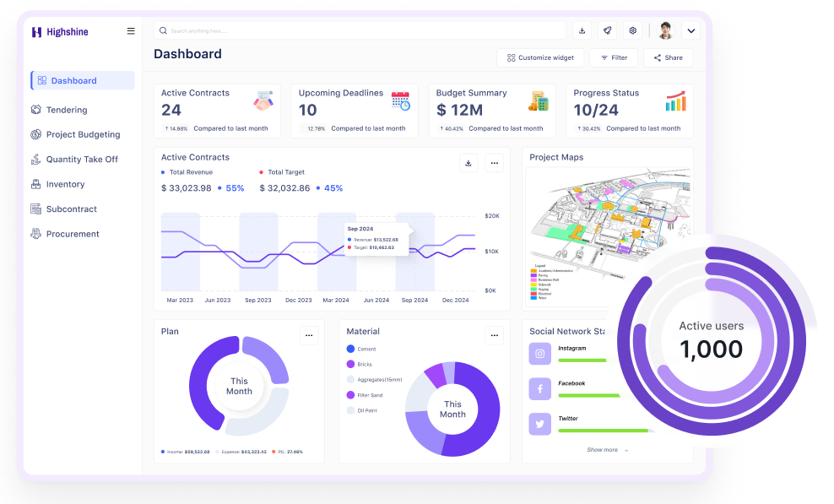Click the Instagram icon in Social Network
Image resolution: width=834 pixels, height=504 pixels.
click(x=540, y=354)
